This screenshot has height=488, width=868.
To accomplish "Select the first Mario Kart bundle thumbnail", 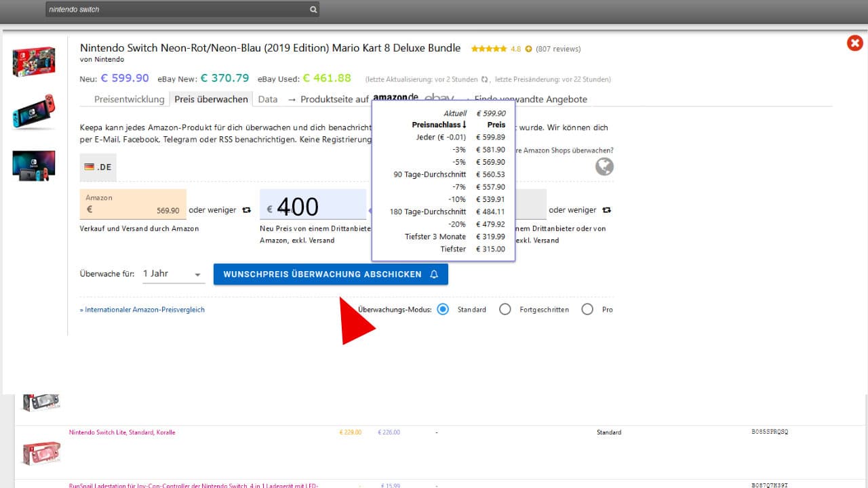I will click(x=34, y=62).
